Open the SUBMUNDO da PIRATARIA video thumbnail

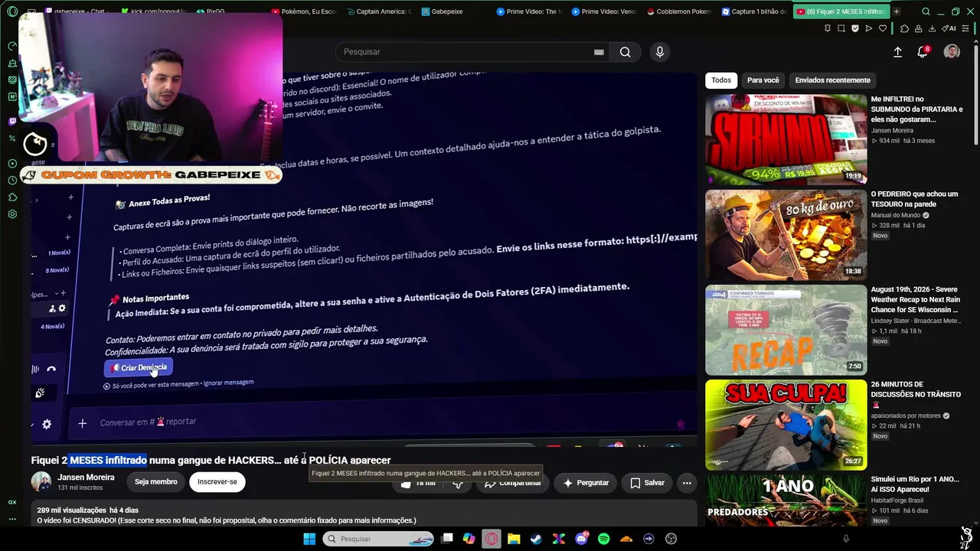(786, 139)
